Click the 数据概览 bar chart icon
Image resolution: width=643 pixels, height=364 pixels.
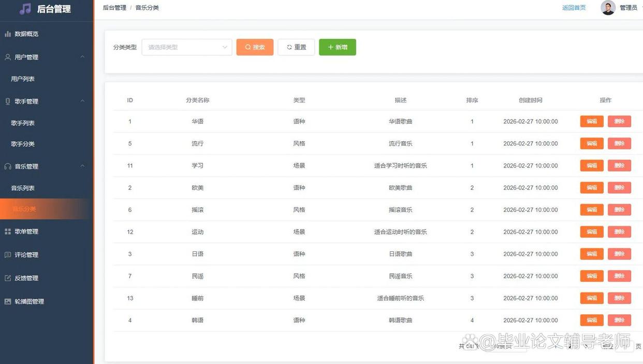point(8,34)
